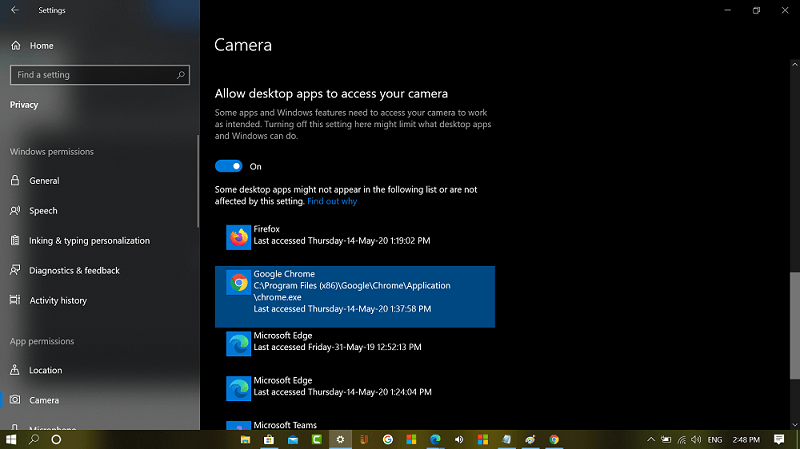Open network Wi-Fi tray icon
This screenshot has height=449, width=800.
pos(682,439)
